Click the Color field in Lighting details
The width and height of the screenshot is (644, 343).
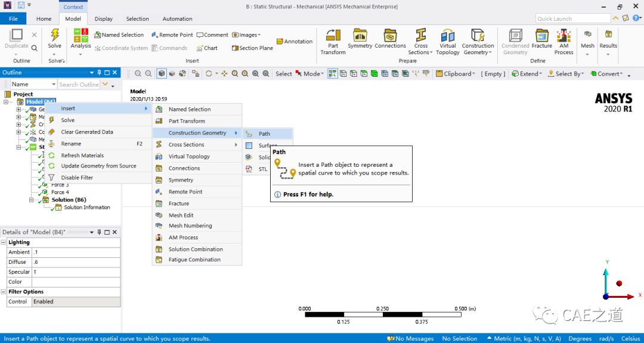coord(76,282)
